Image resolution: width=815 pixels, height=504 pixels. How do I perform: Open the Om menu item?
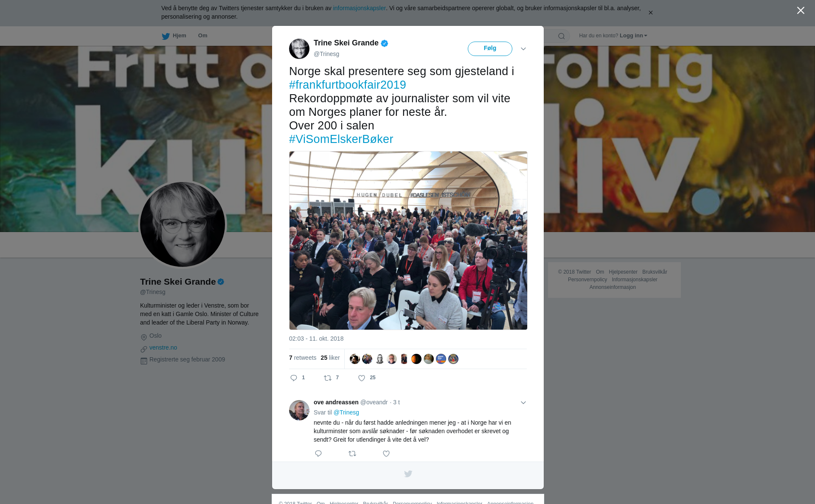coord(202,36)
